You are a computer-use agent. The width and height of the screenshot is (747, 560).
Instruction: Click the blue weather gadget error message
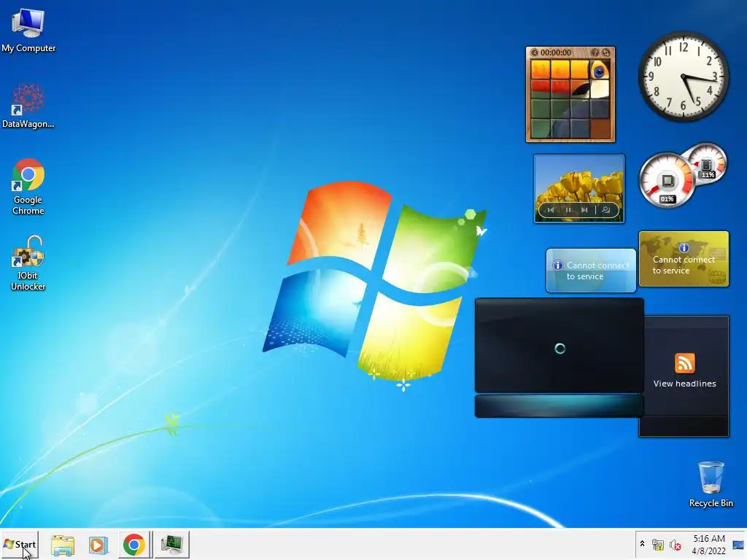pyautogui.click(x=597, y=271)
